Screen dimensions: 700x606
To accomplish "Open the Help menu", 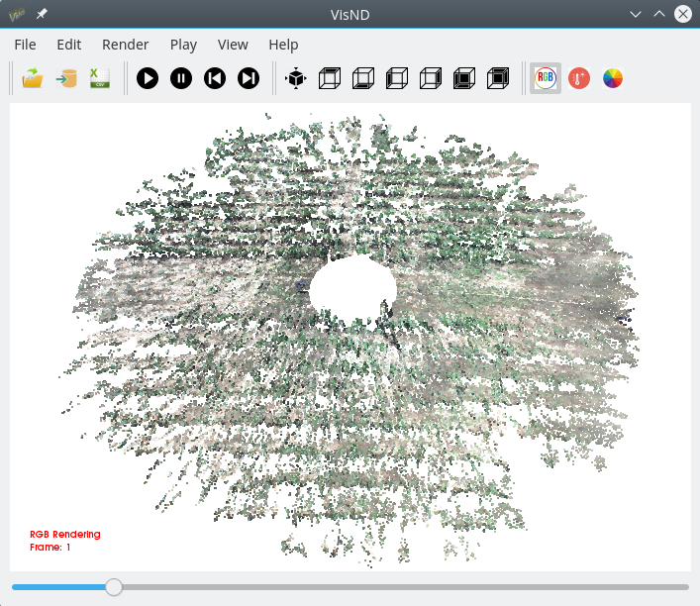I will pos(283,45).
